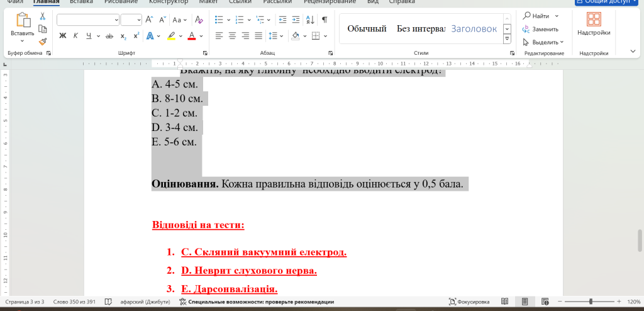The width and height of the screenshot is (644, 311).
Task: Toggle underline Ч formatting
Action: pyautogui.click(x=89, y=36)
